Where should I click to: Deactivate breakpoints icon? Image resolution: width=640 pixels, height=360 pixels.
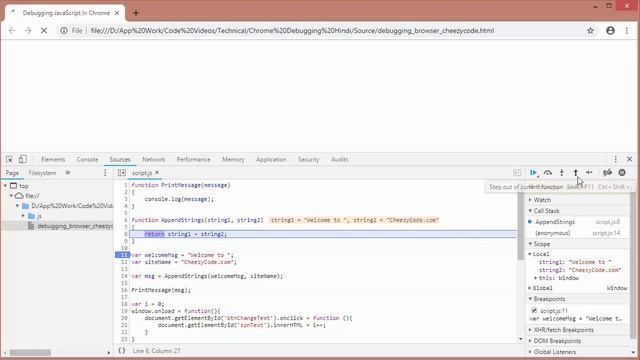(607, 173)
